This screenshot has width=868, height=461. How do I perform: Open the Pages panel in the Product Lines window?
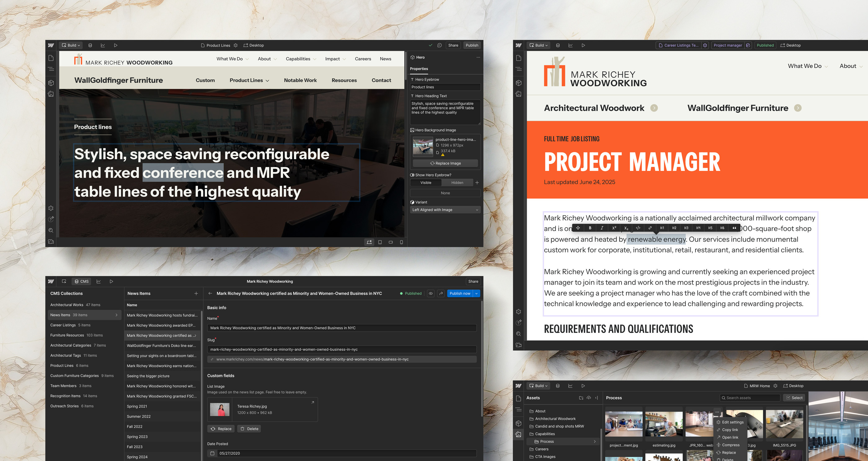(x=51, y=58)
